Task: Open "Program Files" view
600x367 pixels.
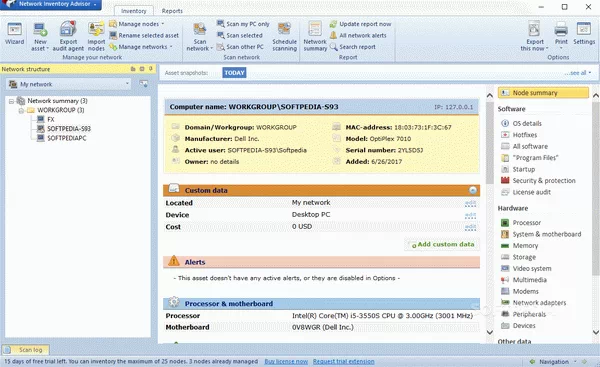Action: pos(530,158)
